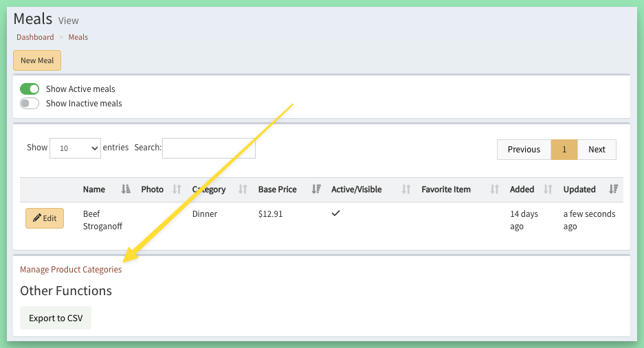
Task: Click the Show Inactive meals label
Action: tap(84, 104)
